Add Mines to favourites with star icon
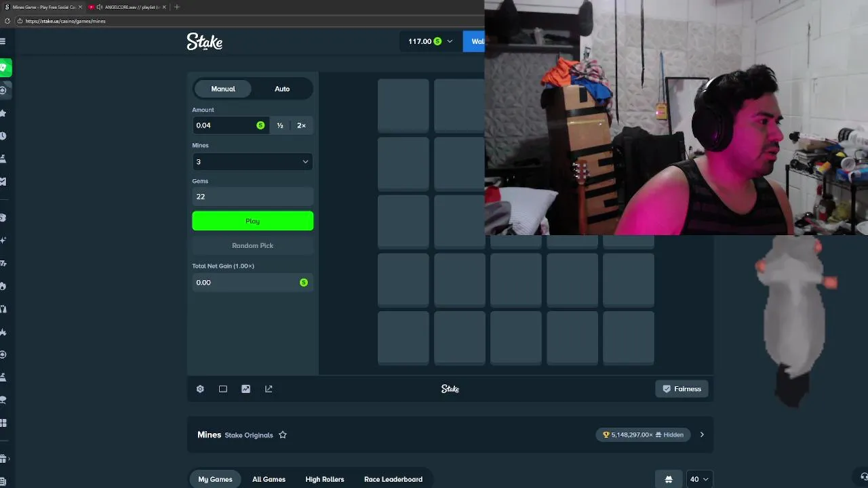 [283, 435]
